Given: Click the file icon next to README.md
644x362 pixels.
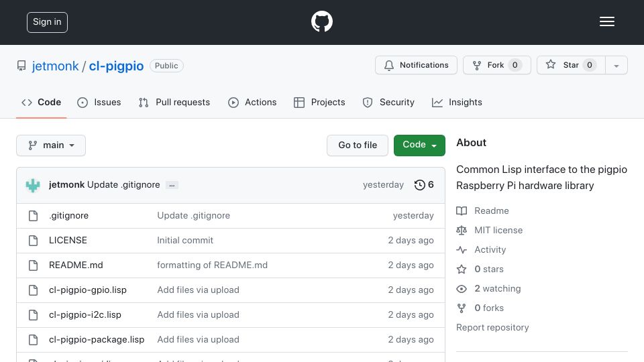Looking at the screenshot, I should coord(34,265).
